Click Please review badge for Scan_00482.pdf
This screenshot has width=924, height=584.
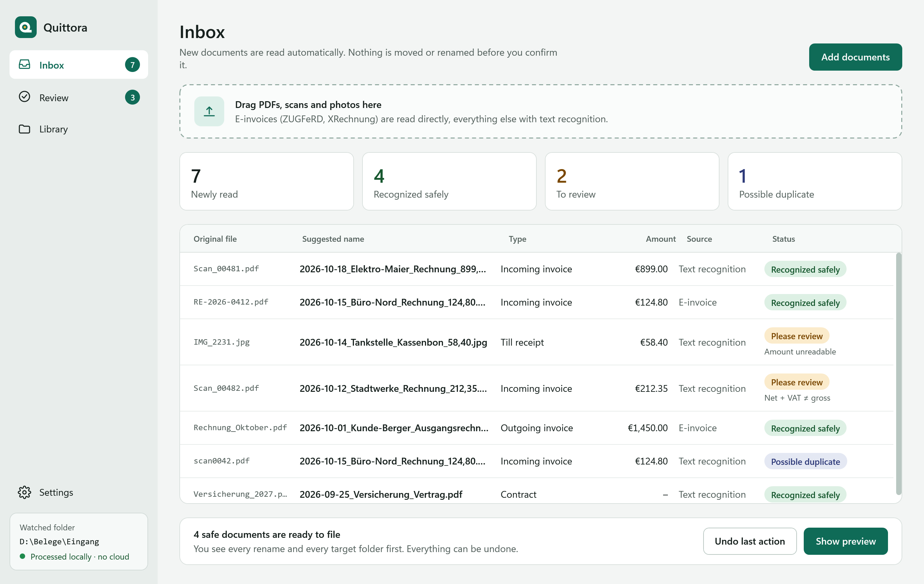point(797,382)
